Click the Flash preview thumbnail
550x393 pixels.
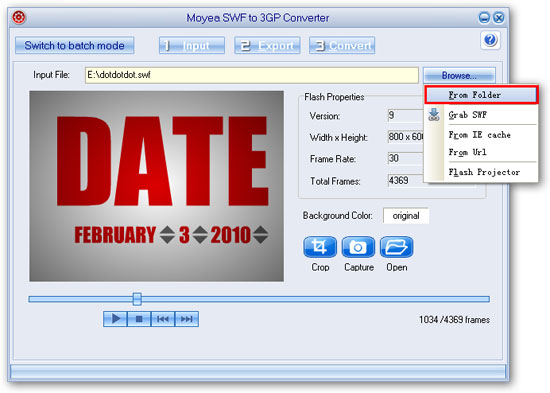click(156, 186)
